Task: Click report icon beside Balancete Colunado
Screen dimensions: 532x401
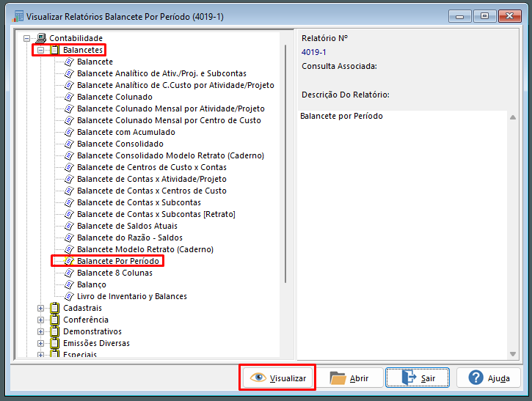Action: [69, 97]
